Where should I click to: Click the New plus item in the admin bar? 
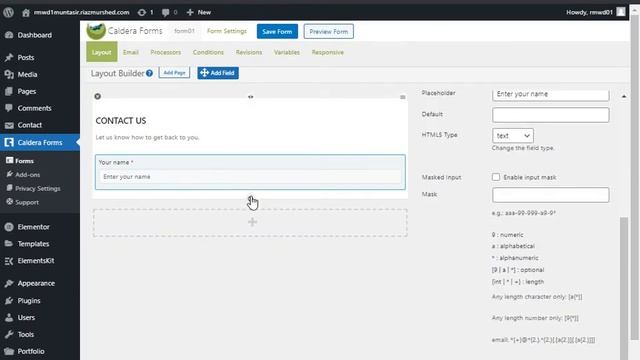(x=199, y=12)
